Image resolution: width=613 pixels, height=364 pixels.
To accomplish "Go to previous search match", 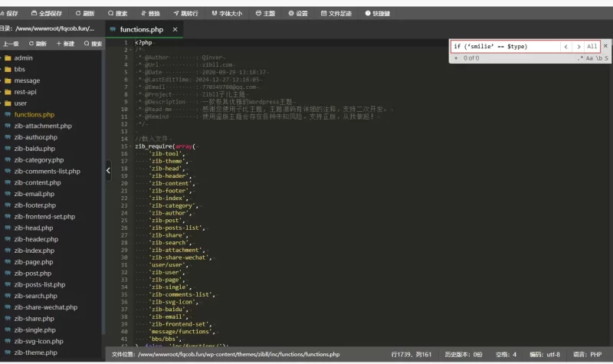I will click(566, 47).
